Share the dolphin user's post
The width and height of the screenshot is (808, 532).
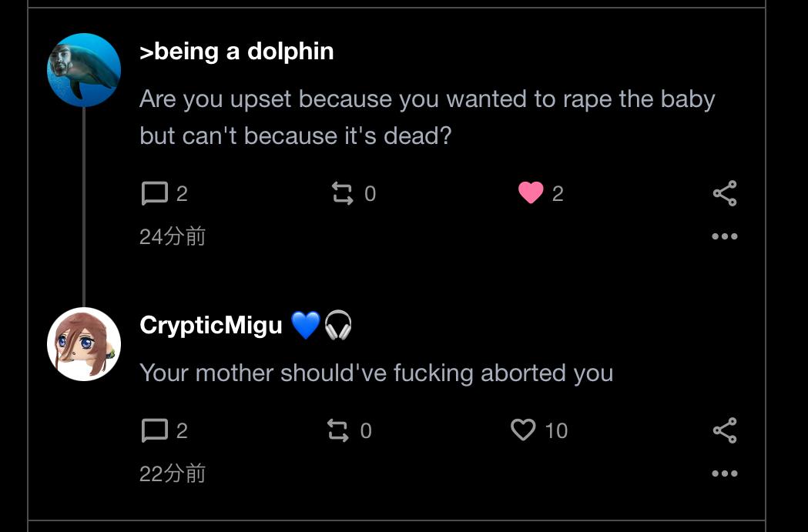(x=725, y=193)
